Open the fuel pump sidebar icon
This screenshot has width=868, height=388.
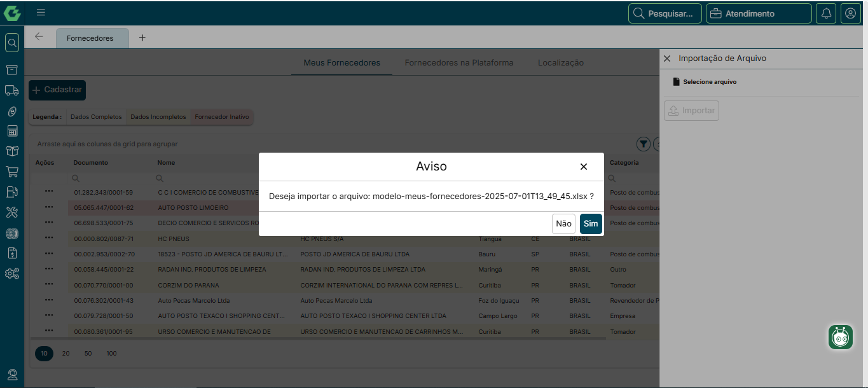point(12,192)
